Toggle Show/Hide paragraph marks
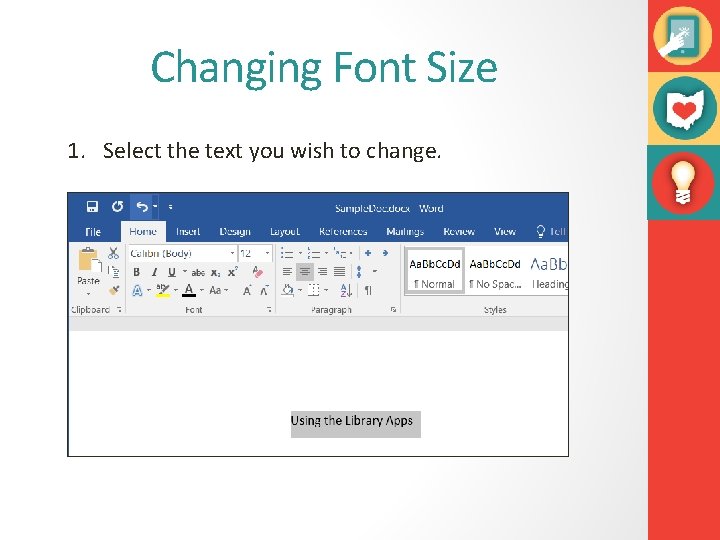 tap(368, 290)
